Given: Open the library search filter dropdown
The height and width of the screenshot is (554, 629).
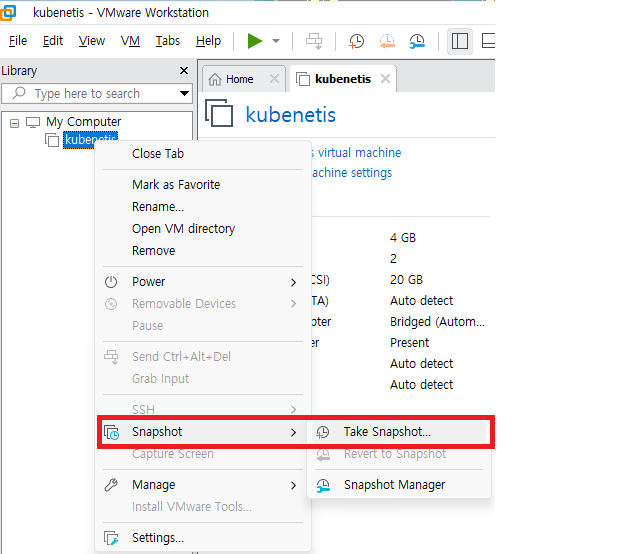Looking at the screenshot, I should click(184, 93).
